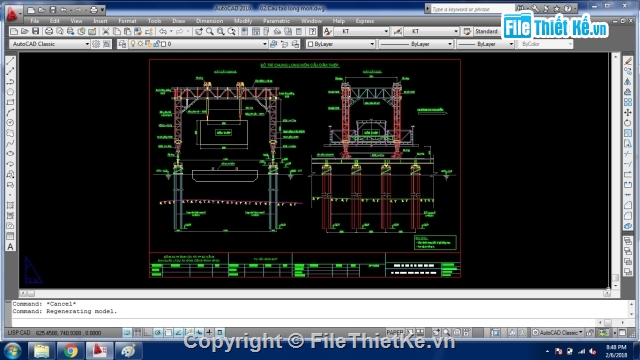Toggle Snap Mode in status bar

tap(127, 333)
